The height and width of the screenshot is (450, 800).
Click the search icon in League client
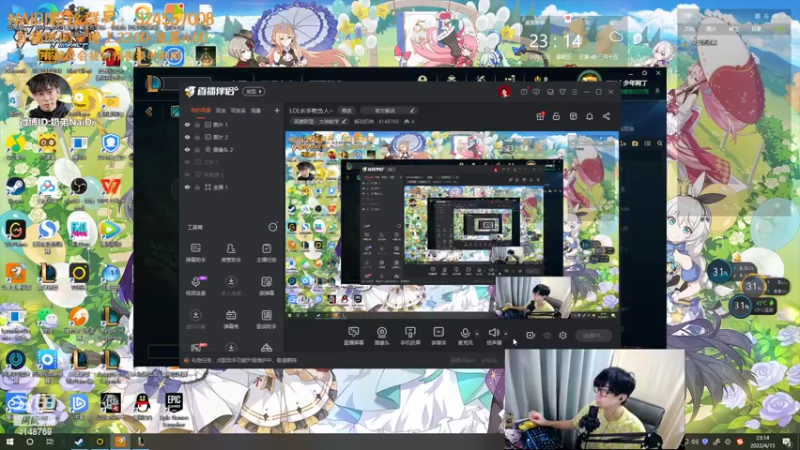(x=660, y=144)
